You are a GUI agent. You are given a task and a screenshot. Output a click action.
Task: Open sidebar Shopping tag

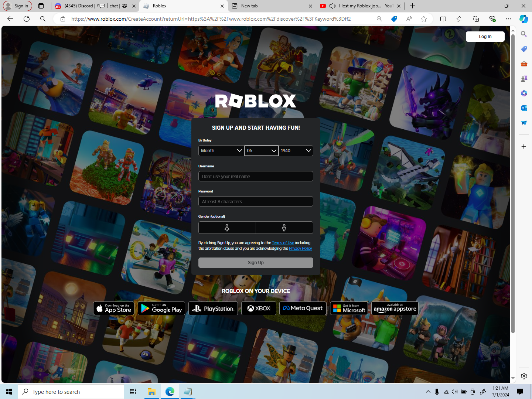tap(524, 49)
